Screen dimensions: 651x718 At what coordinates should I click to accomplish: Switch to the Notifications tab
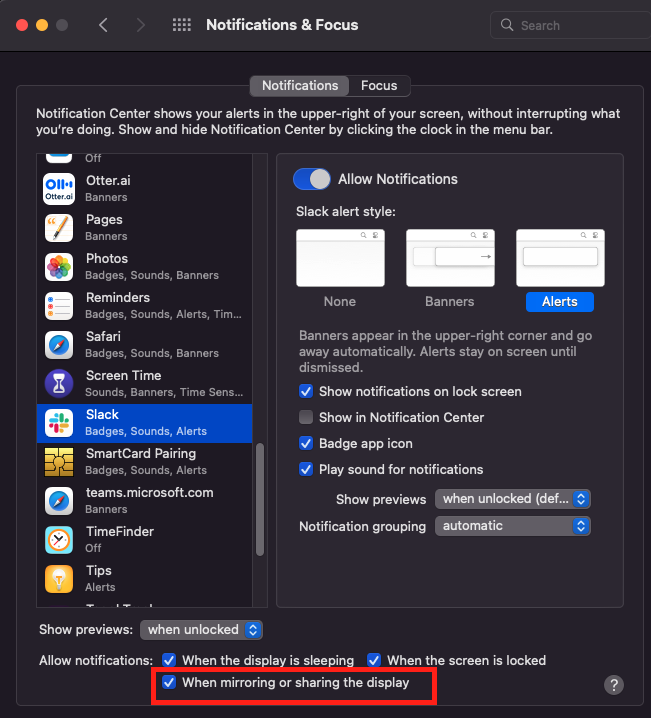[x=300, y=86]
